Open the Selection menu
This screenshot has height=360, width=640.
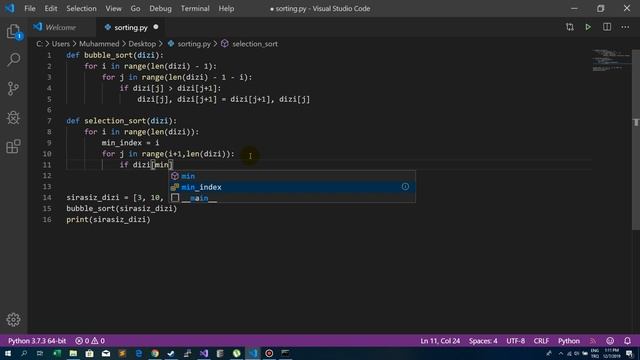[x=81, y=8]
